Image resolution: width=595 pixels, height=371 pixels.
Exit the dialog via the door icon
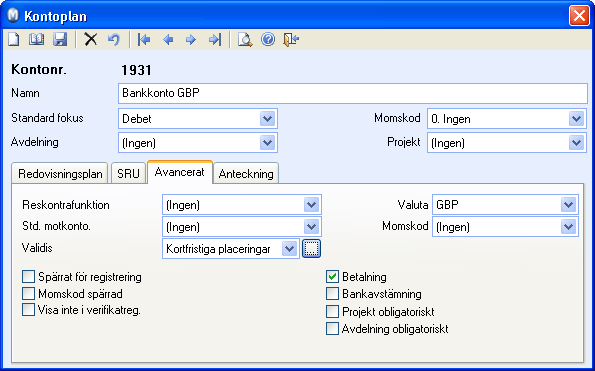coord(291,39)
